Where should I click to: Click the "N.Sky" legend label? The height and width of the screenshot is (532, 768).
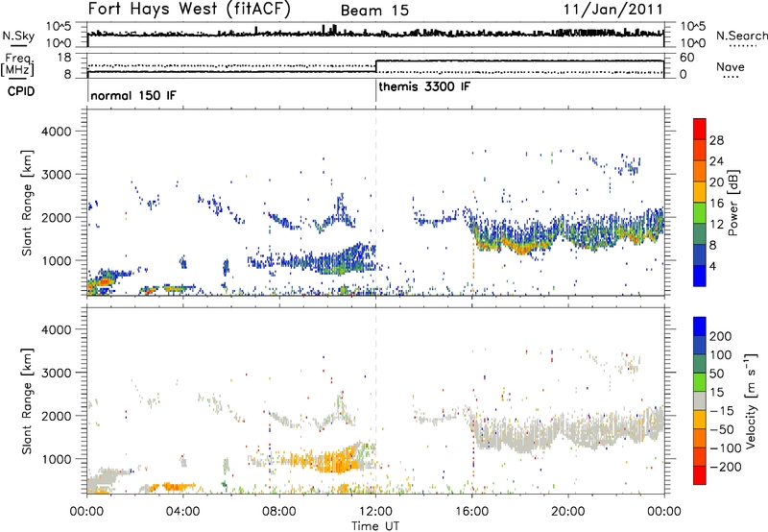pos(18,36)
